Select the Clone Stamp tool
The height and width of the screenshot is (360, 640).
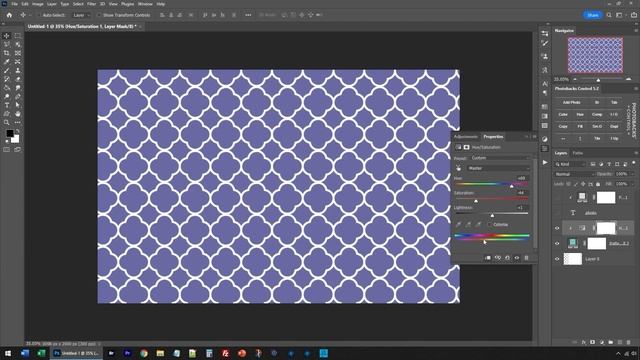(x=18, y=71)
